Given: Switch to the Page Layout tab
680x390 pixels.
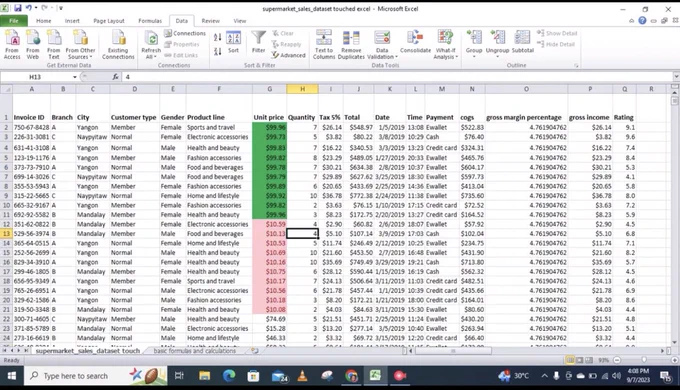Looking at the screenshot, I should click(x=108, y=20).
